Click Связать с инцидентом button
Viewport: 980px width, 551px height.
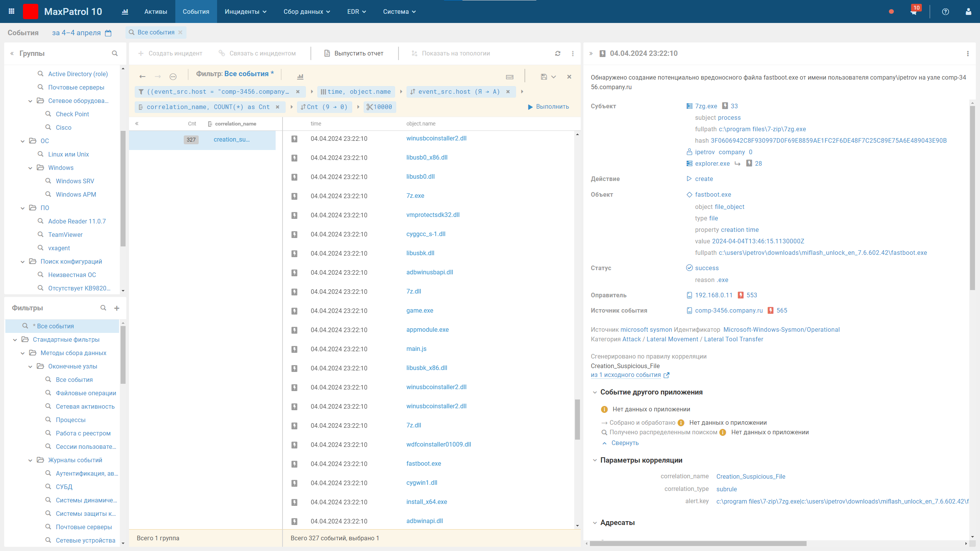click(257, 54)
